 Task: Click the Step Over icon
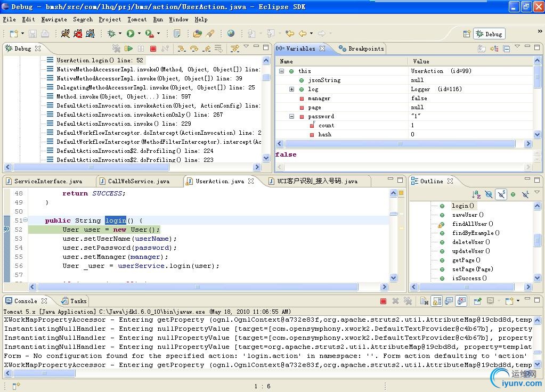pyautogui.click(x=193, y=48)
